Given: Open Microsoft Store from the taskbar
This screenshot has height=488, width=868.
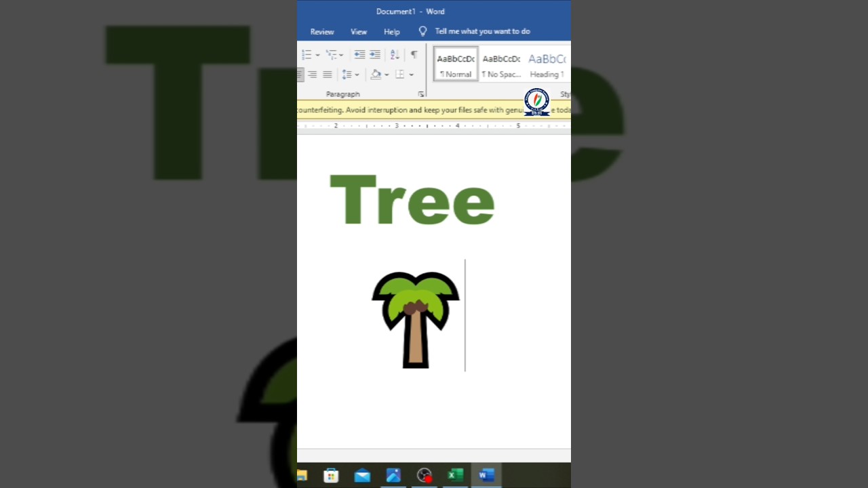Looking at the screenshot, I should point(331,476).
